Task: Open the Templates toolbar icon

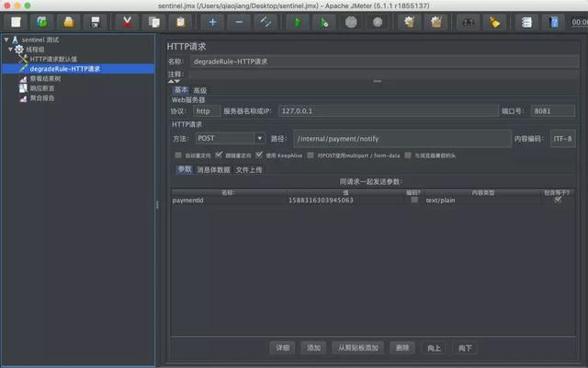Action: [42, 22]
